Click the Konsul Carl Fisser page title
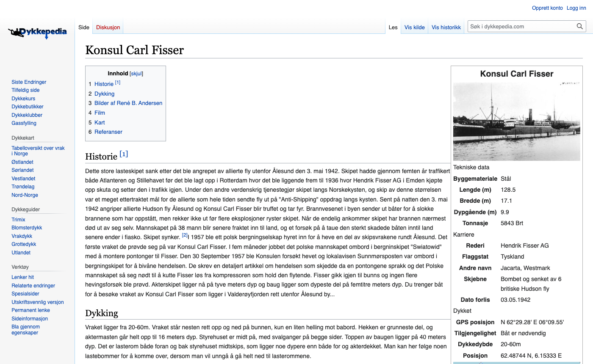 135,50
